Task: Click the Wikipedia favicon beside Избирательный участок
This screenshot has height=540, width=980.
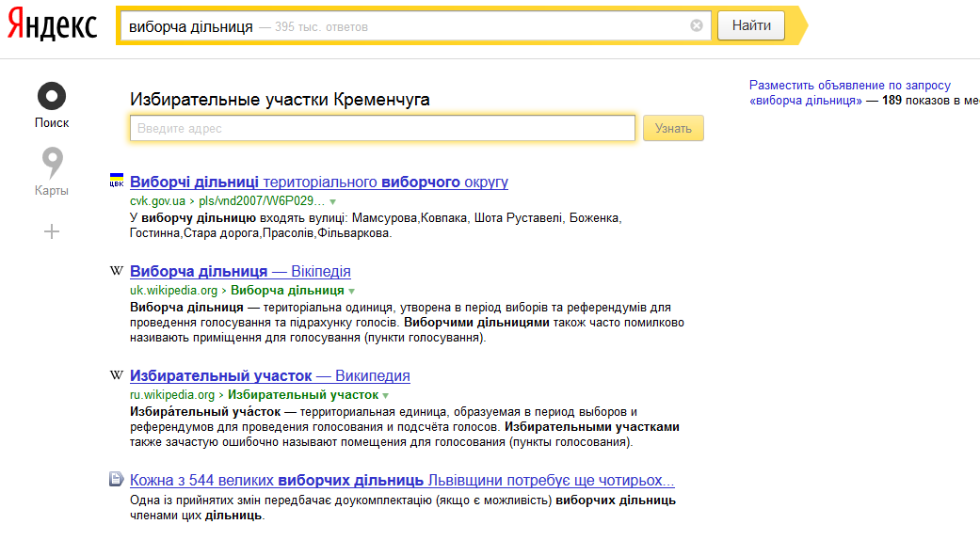Action: [x=117, y=376]
